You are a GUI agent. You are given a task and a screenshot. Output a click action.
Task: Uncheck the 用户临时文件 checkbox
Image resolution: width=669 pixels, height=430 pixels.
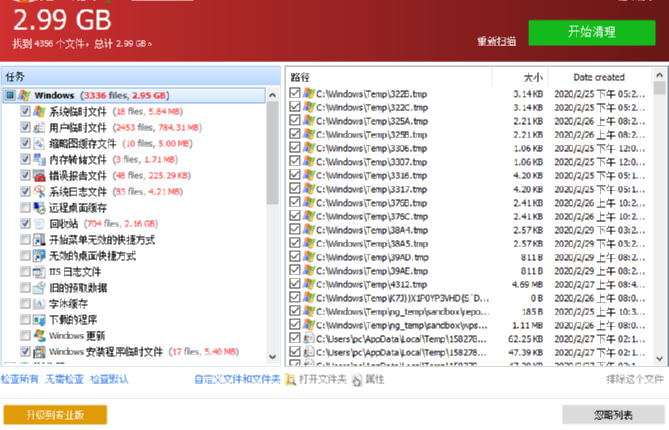click(x=25, y=128)
